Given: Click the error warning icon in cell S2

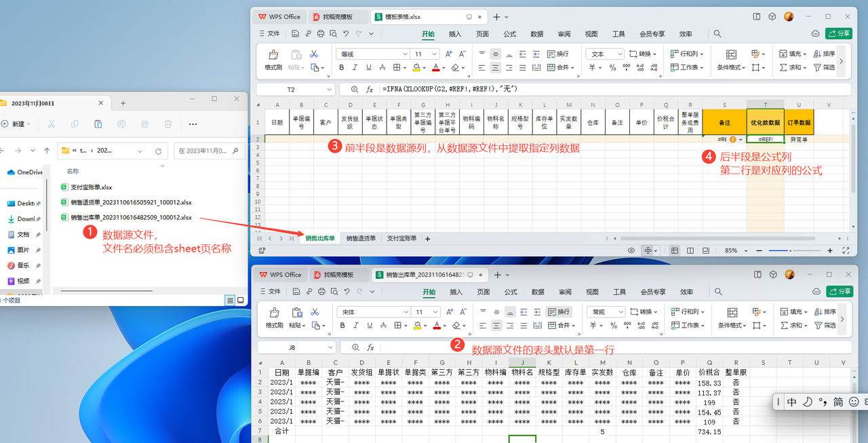Looking at the screenshot, I should click(x=732, y=139).
